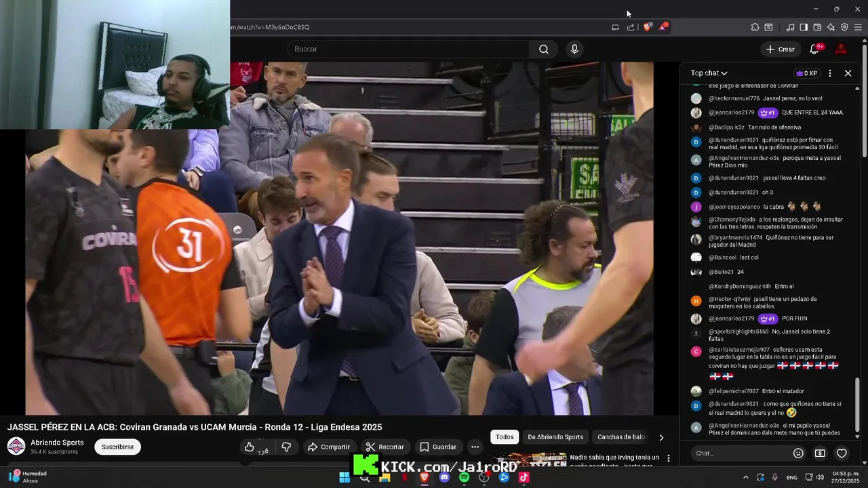The height and width of the screenshot is (488, 868).
Task: Click the install app icon in address bar
Action: click(x=616, y=27)
